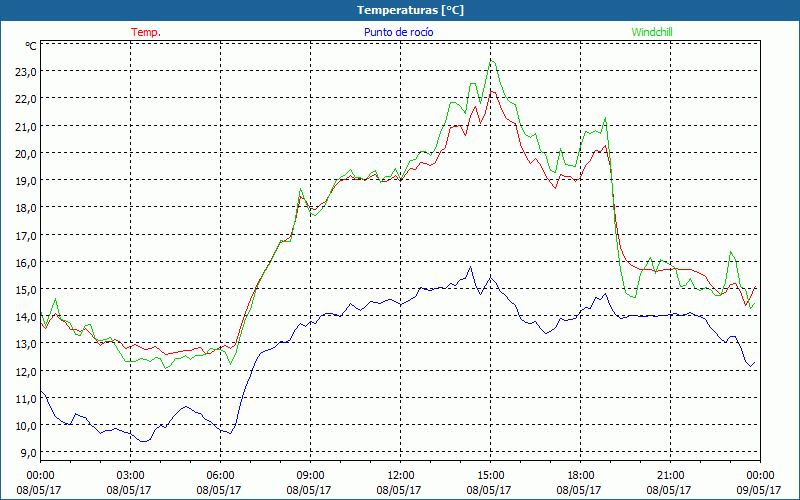Screen dimensions: 800x500
Task: Click the 15,0 y-axis value
Action: click(26, 289)
